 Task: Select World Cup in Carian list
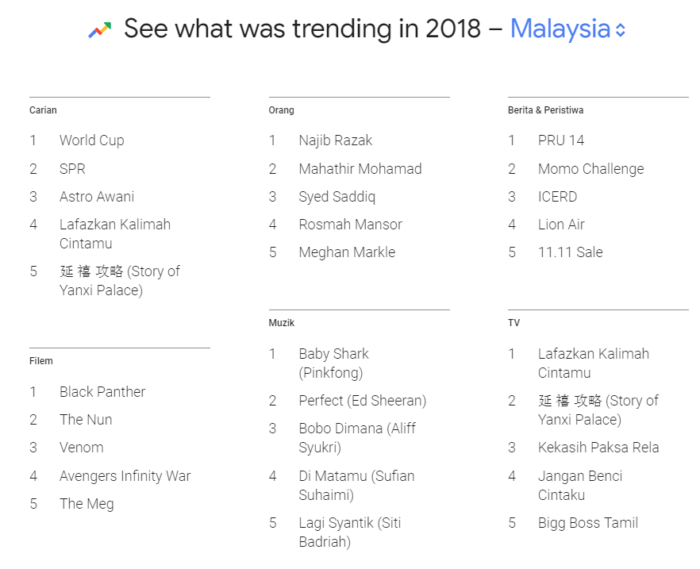click(x=92, y=140)
